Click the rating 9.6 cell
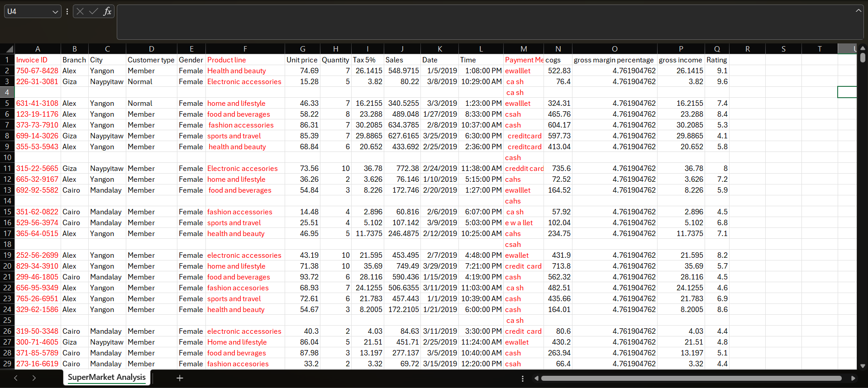Screen dimensions: 868x388 pos(717,81)
